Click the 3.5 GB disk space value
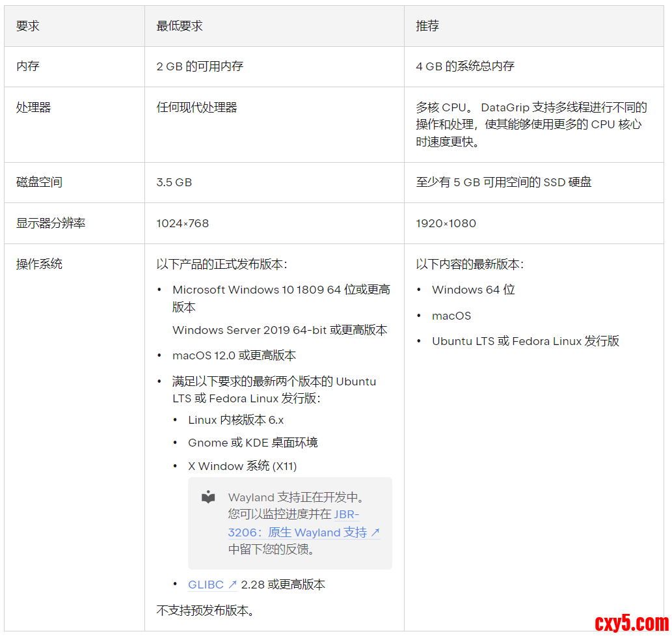Viewport: 672px width, 636px height. (x=174, y=182)
